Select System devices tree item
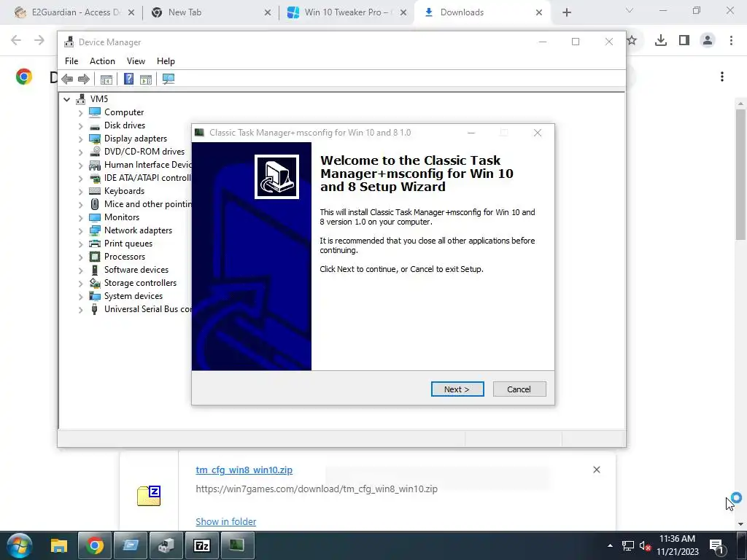747x560 pixels. click(x=133, y=296)
